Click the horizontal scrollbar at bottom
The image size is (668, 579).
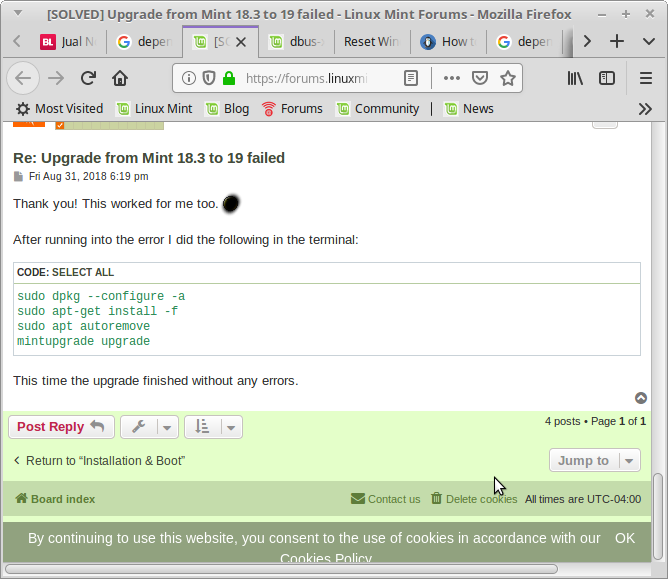[x=281, y=569]
